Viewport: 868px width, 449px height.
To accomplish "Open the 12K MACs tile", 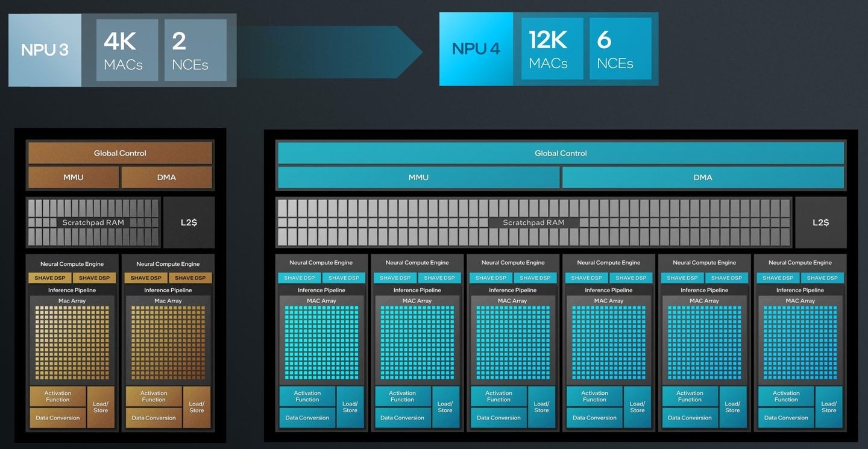I will (x=551, y=49).
